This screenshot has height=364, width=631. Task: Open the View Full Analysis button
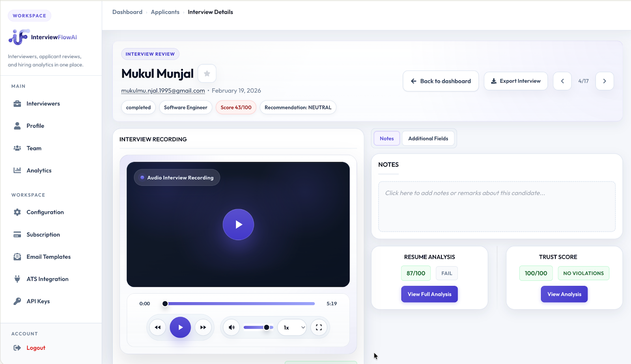click(429, 294)
